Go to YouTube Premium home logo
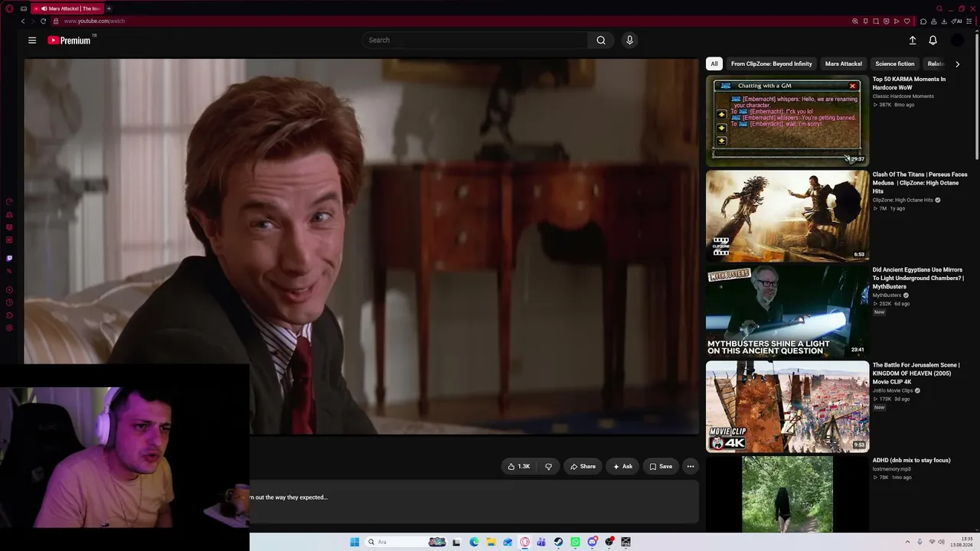 69,41
